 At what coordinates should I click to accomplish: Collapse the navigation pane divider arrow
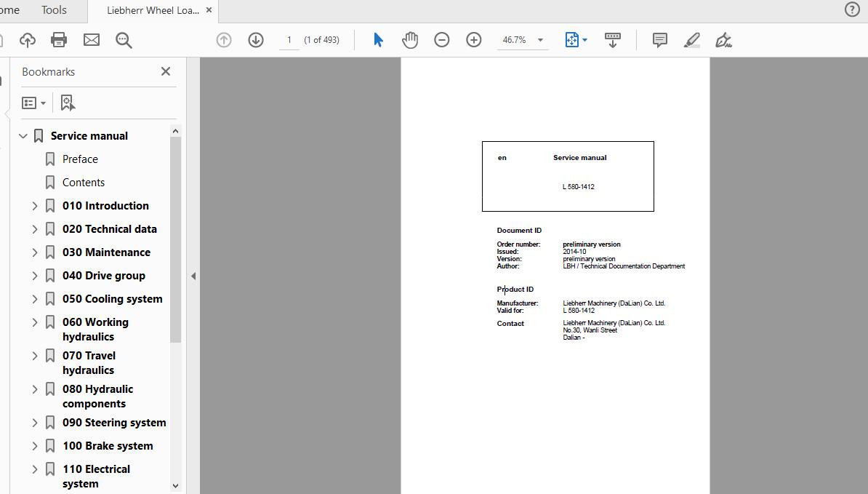tap(193, 276)
